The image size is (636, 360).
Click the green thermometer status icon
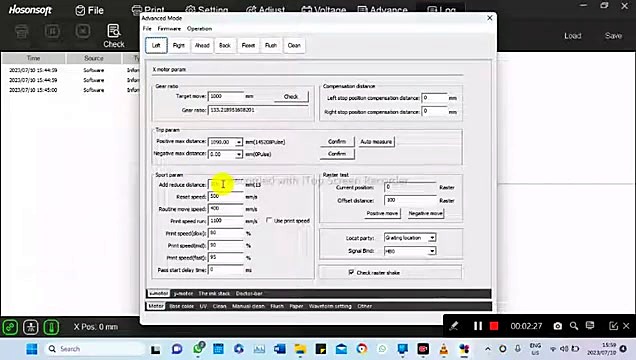[x=52, y=327]
